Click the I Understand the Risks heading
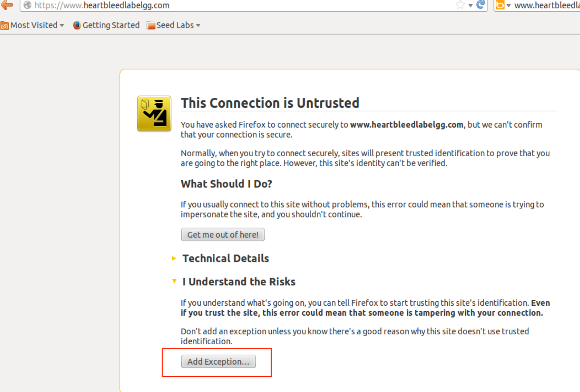The image size is (580, 392). [x=239, y=282]
